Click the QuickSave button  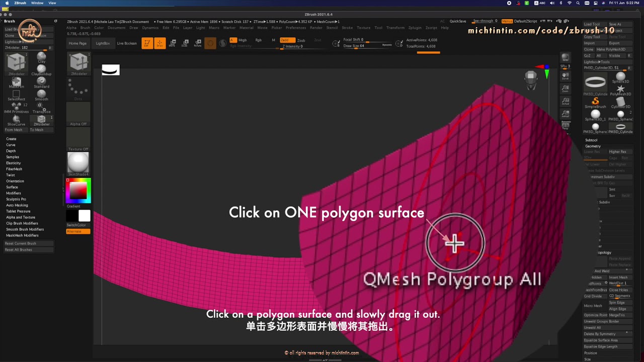pyautogui.click(x=458, y=21)
